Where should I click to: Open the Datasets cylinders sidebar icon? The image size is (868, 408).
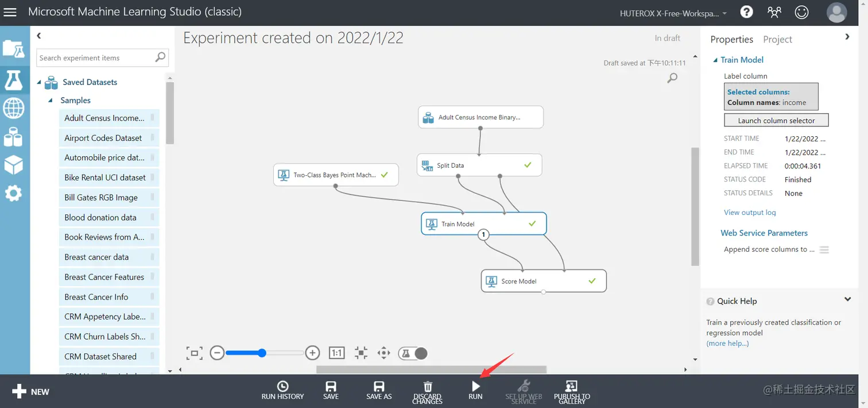[x=13, y=137]
